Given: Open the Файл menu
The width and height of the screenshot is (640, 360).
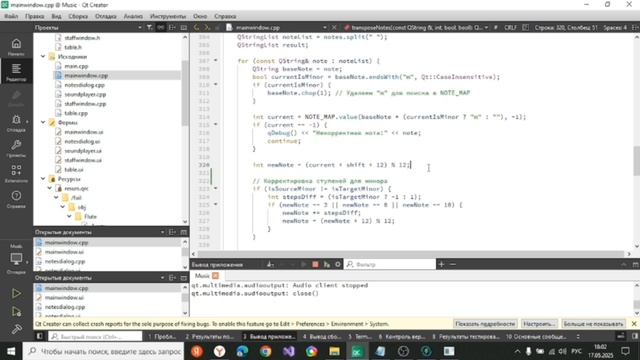Looking at the screenshot, I should coord(11,16).
